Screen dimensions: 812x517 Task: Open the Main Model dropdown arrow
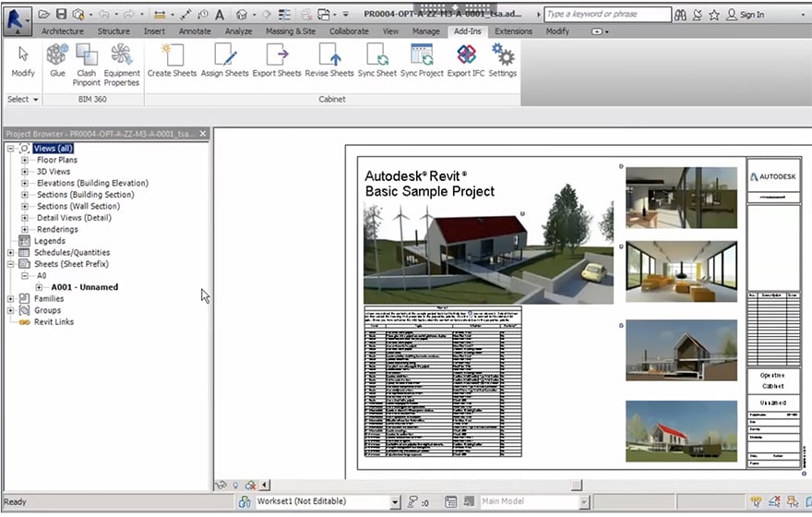click(584, 501)
